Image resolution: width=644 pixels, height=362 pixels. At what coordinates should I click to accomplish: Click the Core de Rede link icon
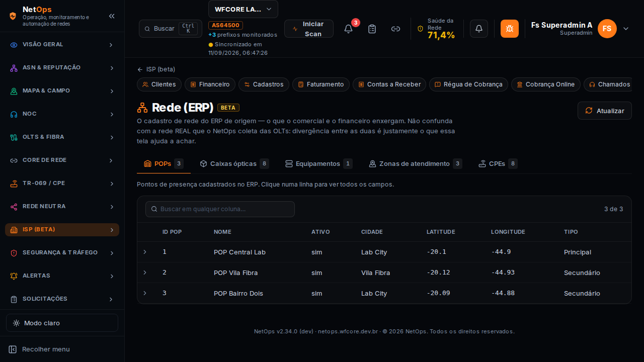coord(14,160)
